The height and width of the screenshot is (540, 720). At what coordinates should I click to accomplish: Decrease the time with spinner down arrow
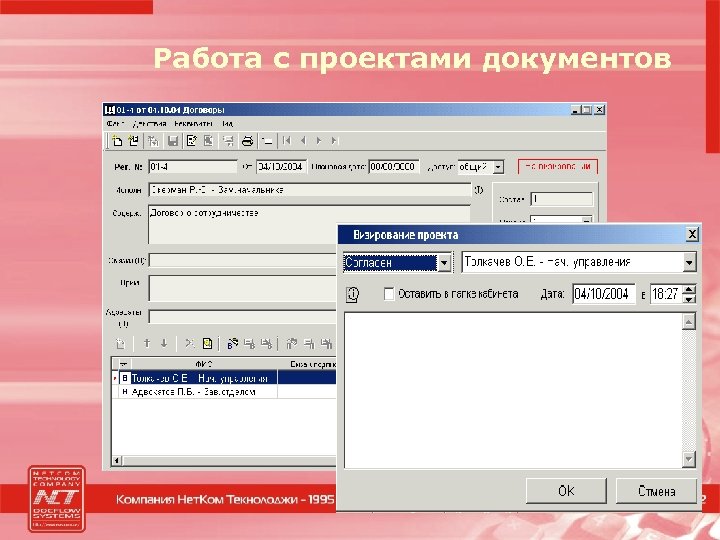[689, 299]
